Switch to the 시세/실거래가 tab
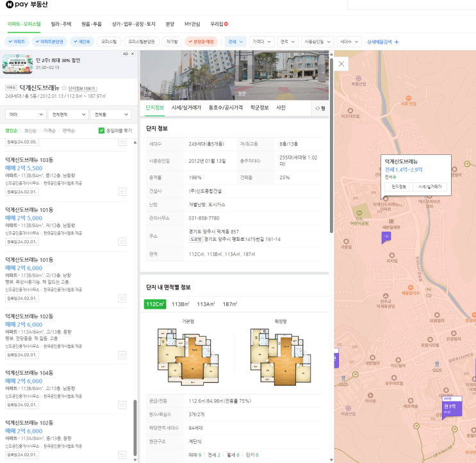Image resolution: width=476 pixels, height=463 pixels. [x=186, y=108]
